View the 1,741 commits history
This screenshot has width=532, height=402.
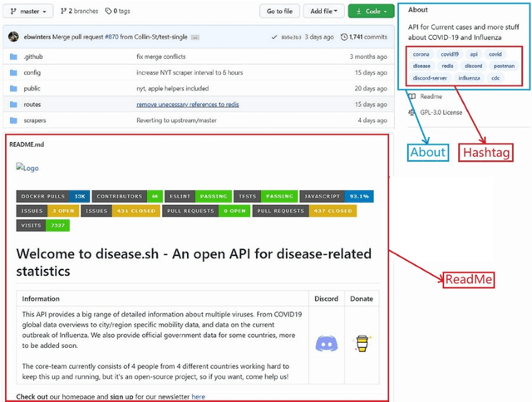364,37
